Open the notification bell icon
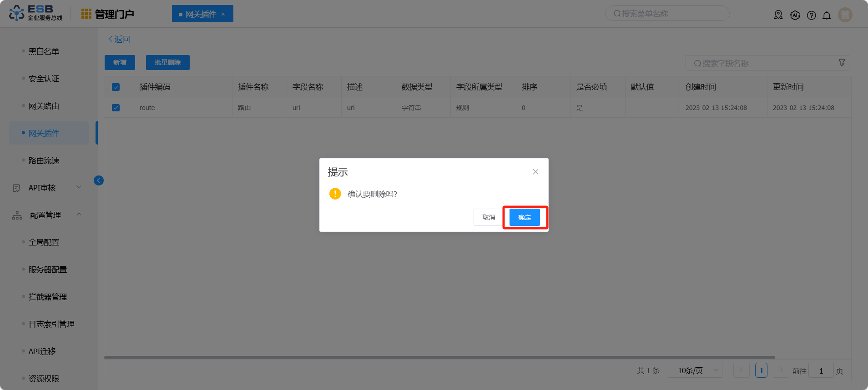This screenshot has width=868, height=390. (827, 15)
